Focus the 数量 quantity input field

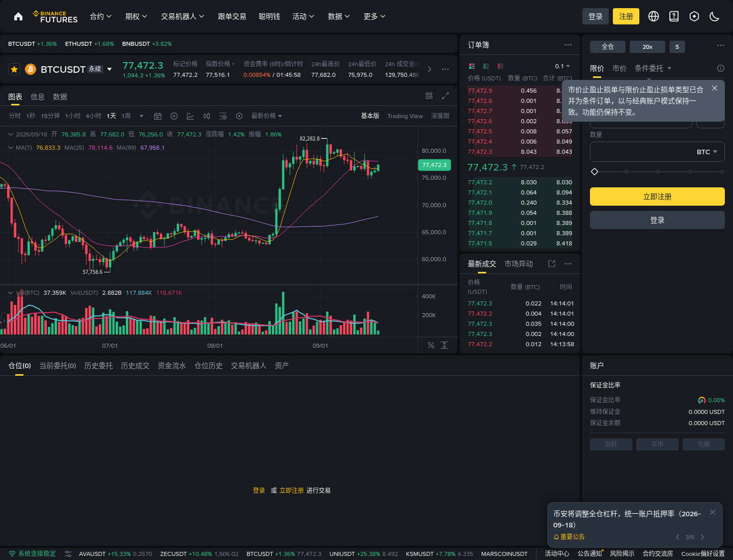657,152
